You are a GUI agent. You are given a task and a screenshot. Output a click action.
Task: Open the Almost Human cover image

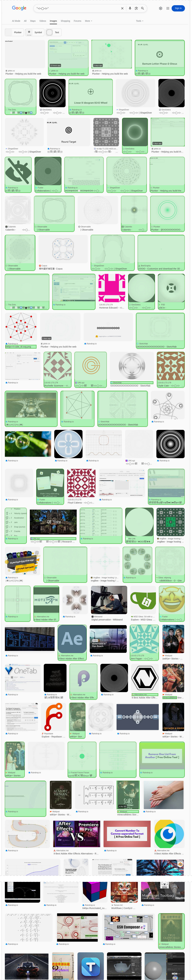click(61, 795)
